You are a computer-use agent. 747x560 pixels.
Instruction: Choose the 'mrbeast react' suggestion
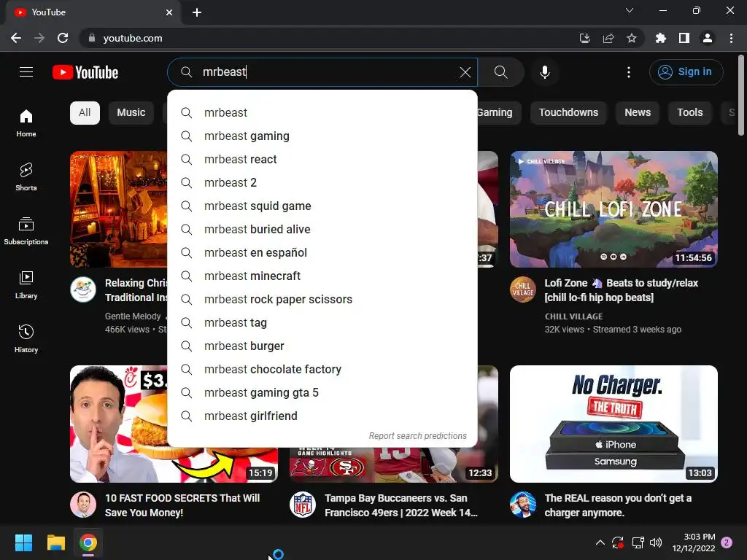[322, 160]
